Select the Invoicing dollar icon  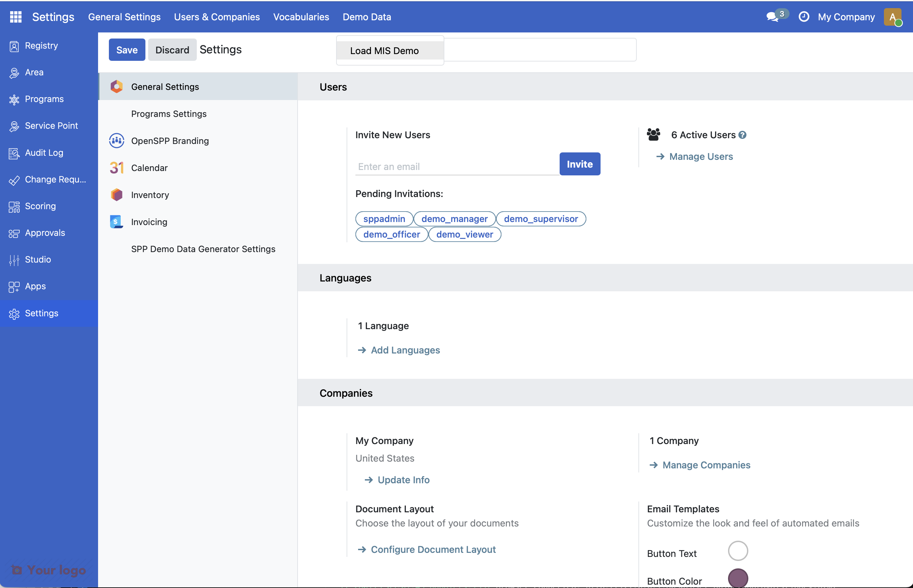coord(117,221)
